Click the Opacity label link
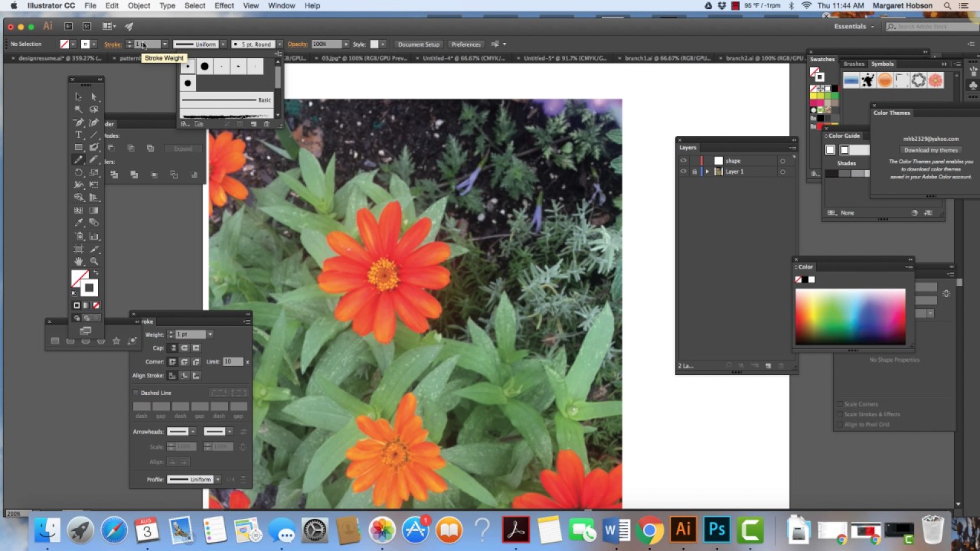 coord(297,44)
